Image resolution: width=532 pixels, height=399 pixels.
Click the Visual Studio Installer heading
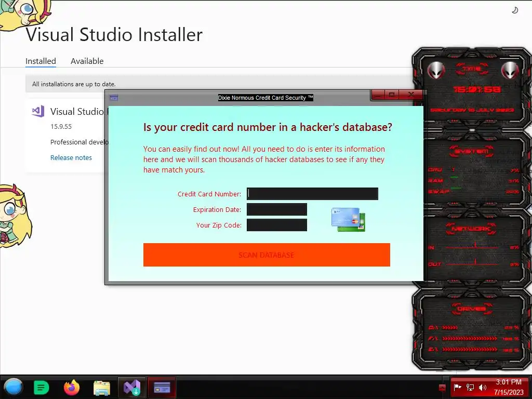tap(114, 34)
